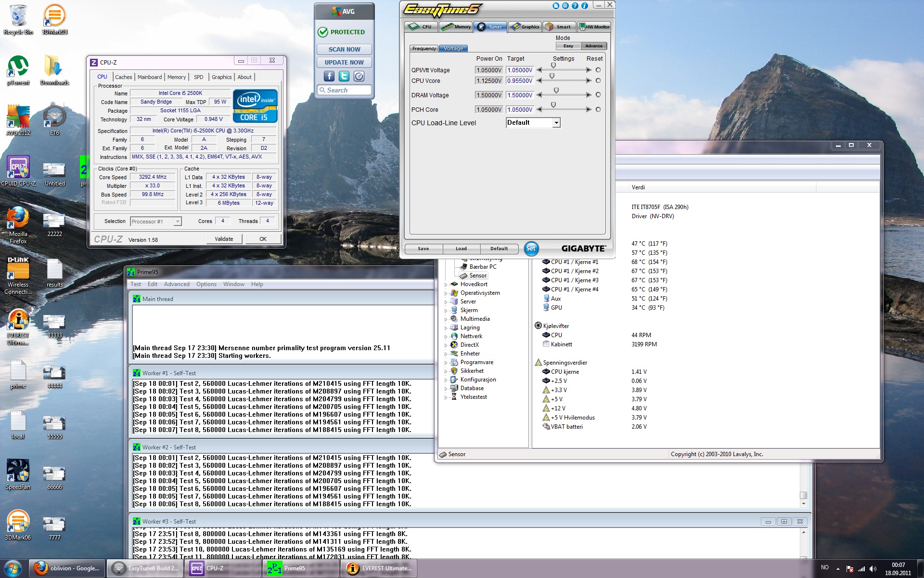Launch the CPUID CPU-Z desktop shortcut
The width and height of the screenshot is (924, 578).
click(x=18, y=171)
